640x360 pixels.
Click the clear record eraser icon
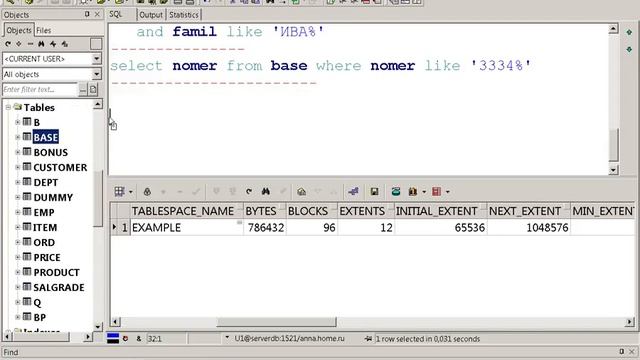click(x=302, y=191)
